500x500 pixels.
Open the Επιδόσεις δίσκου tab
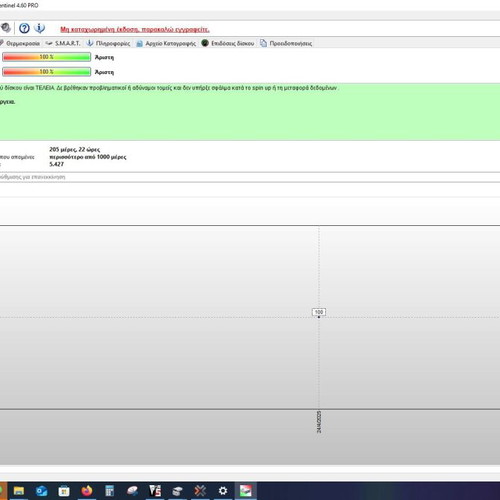[228, 43]
